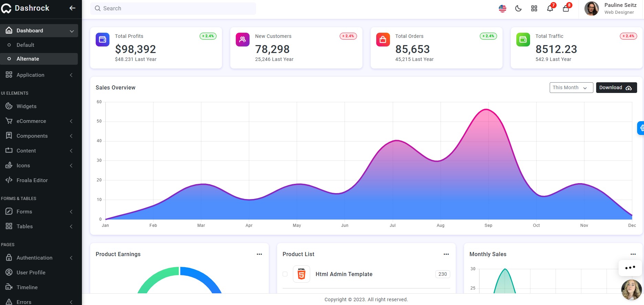Click the Html Admin Template title
Screen dimensions: 644x305
[344, 274]
